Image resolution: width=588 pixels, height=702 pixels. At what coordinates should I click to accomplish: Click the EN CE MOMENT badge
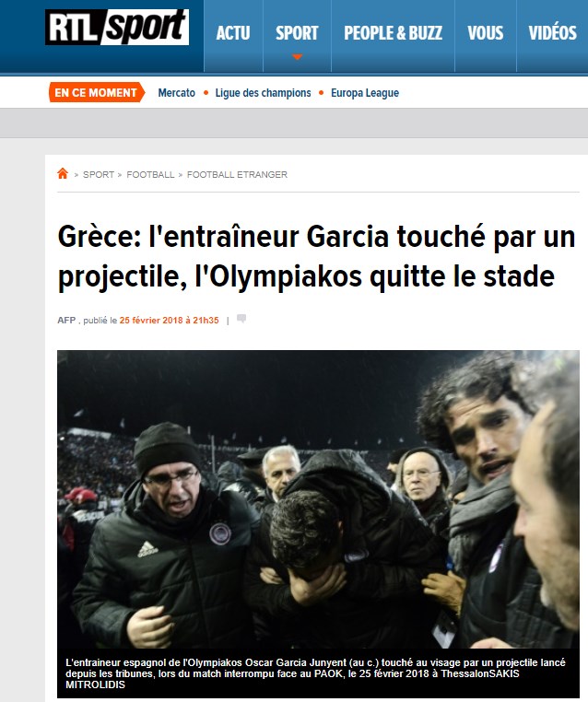point(97,92)
